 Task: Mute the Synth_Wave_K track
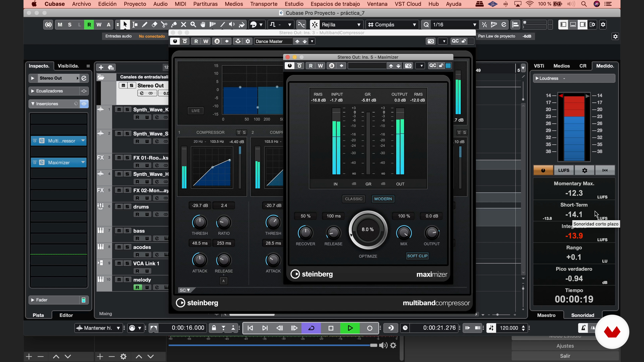(x=119, y=109)
